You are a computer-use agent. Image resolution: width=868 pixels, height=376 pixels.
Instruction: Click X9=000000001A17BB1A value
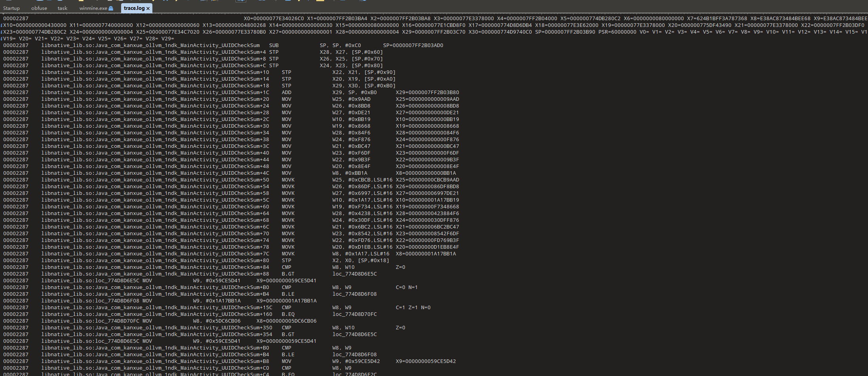[287, 301]
